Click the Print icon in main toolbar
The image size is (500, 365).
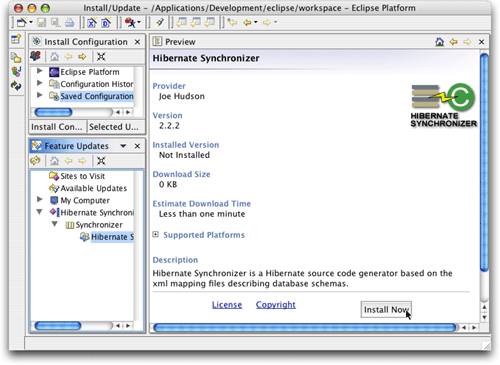click(x=69, y=22)
